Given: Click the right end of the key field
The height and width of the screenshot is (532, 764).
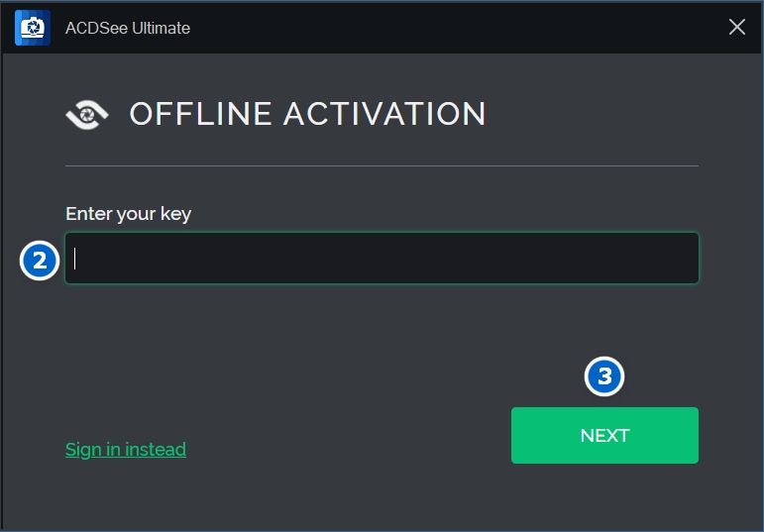Looking at the screenshot, I should tap(684, 259).
